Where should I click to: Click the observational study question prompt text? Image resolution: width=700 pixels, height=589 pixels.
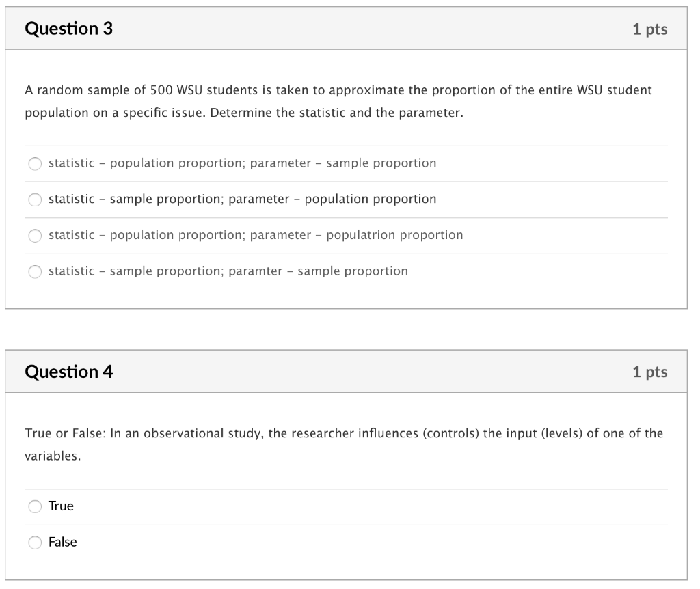coord(344,444)
